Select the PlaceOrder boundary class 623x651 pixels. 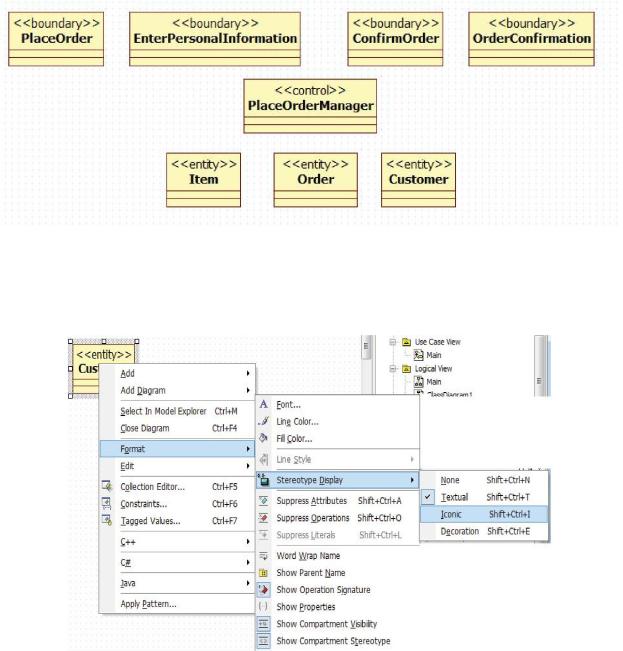click(56, 39)
